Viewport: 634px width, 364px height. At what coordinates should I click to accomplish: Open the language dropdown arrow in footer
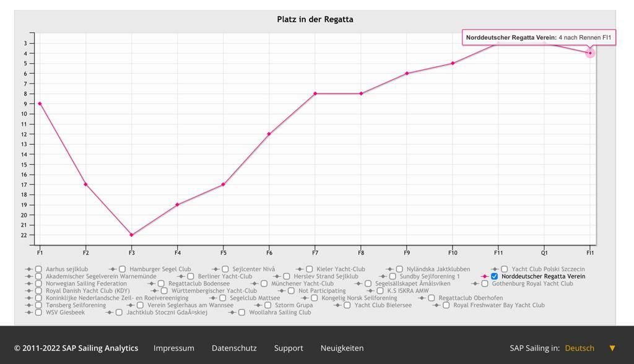click(x=612, y=349)
